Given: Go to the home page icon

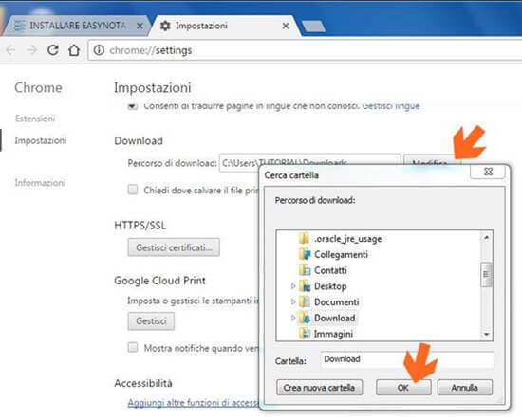Looking at the screenshot, I should 74,50.
